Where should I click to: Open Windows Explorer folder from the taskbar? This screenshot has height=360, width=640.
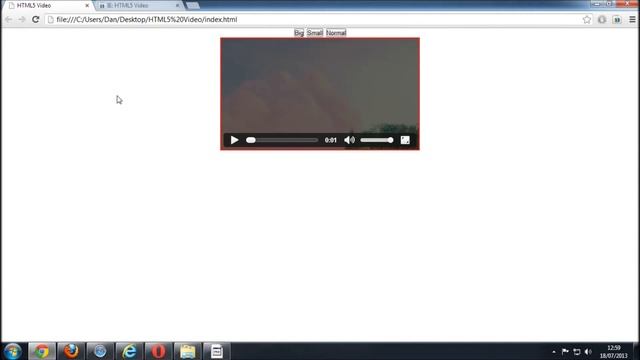click(188, 351)
